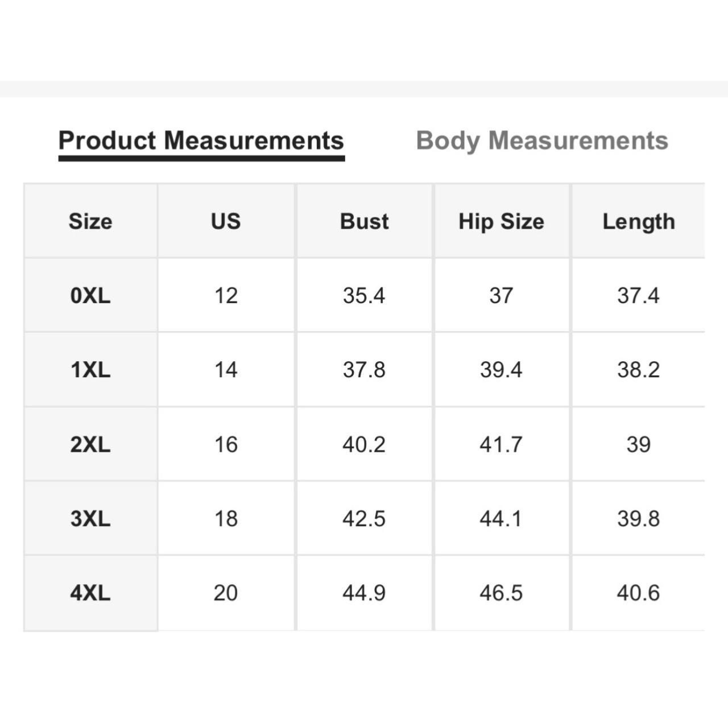Click the Bust column header
The image size is (728, 728).
364,221
